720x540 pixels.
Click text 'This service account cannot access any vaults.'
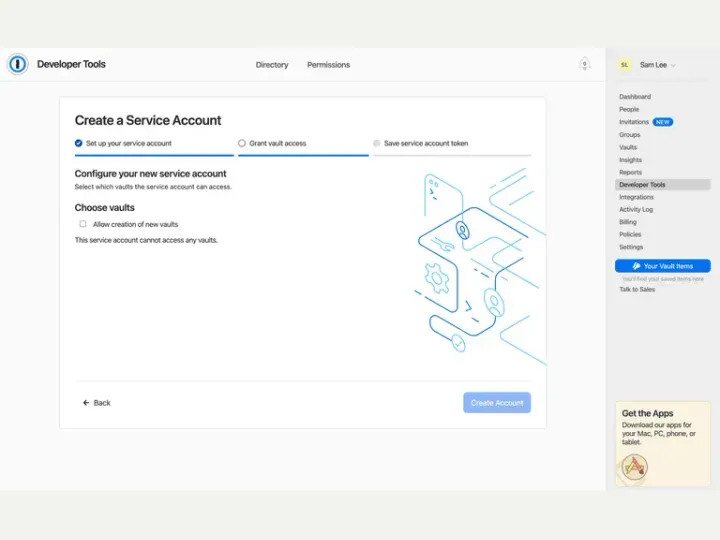(146, 240)
